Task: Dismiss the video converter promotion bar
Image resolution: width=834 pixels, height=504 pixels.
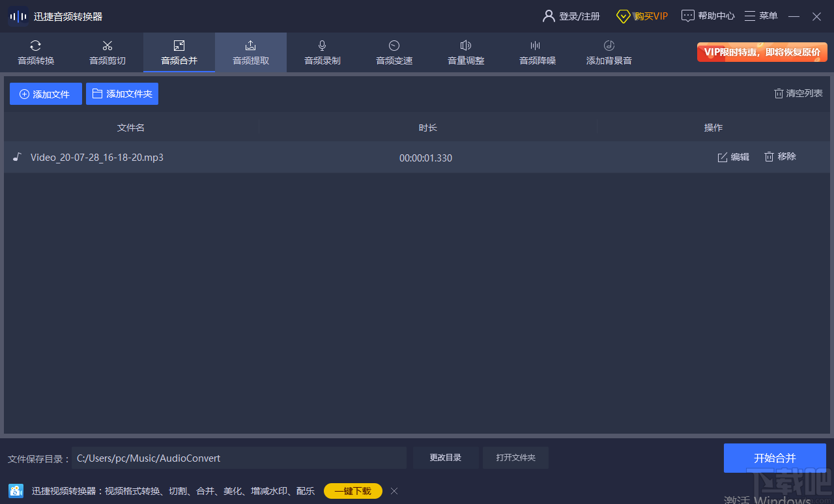Action: (x=394, y=491)
